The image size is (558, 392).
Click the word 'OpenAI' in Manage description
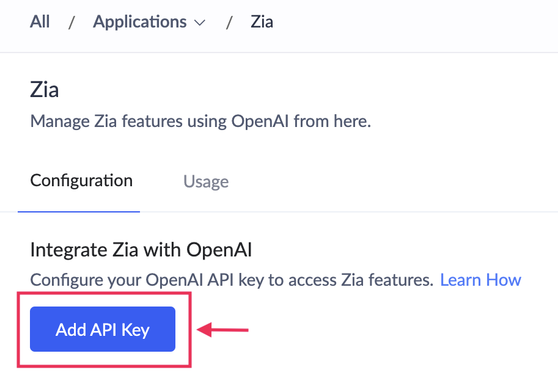(x=260, y=121)
